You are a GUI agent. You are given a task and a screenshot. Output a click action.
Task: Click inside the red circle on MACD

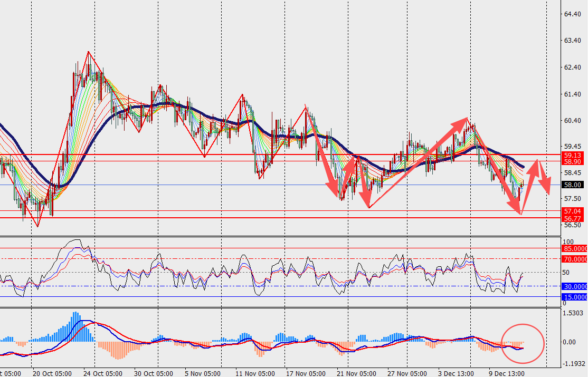523,343
